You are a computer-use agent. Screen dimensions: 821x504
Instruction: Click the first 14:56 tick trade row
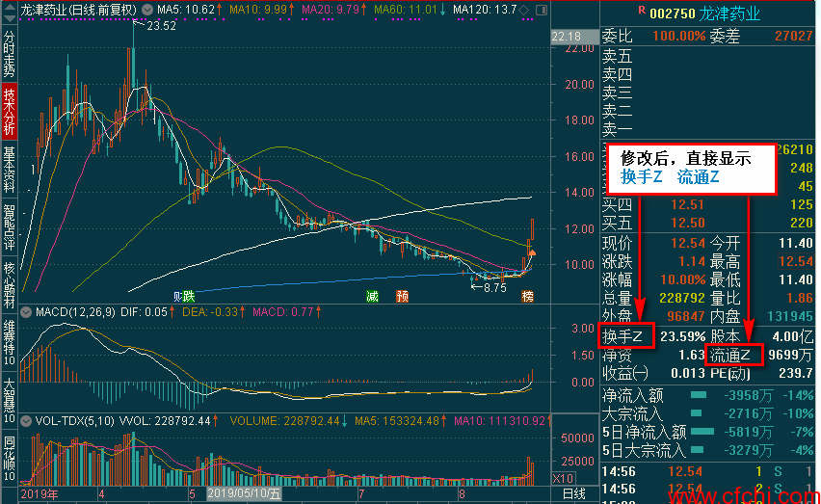[707, 471]
